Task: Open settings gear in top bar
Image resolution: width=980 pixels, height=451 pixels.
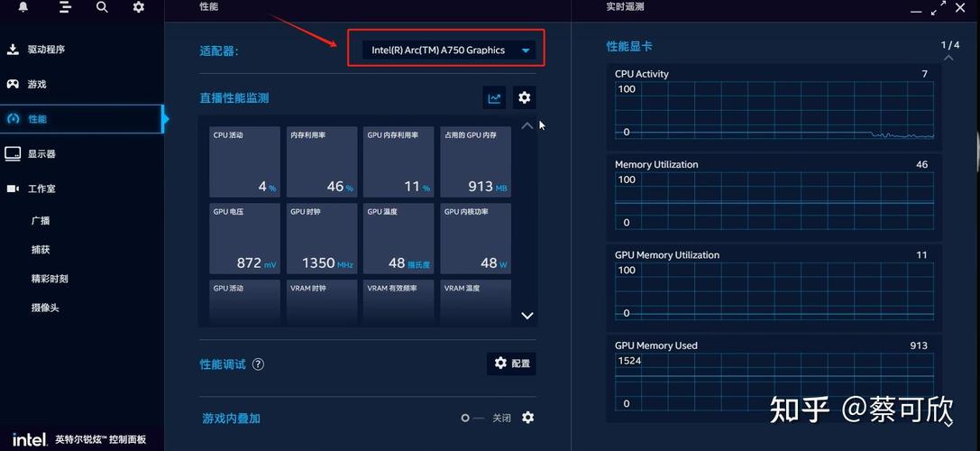Action: (138, 7)
